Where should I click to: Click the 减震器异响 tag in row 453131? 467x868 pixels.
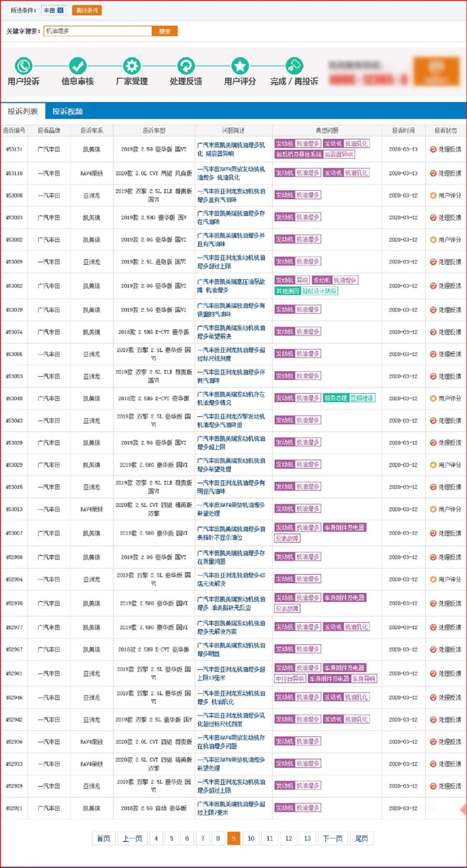tap(339, 155)
